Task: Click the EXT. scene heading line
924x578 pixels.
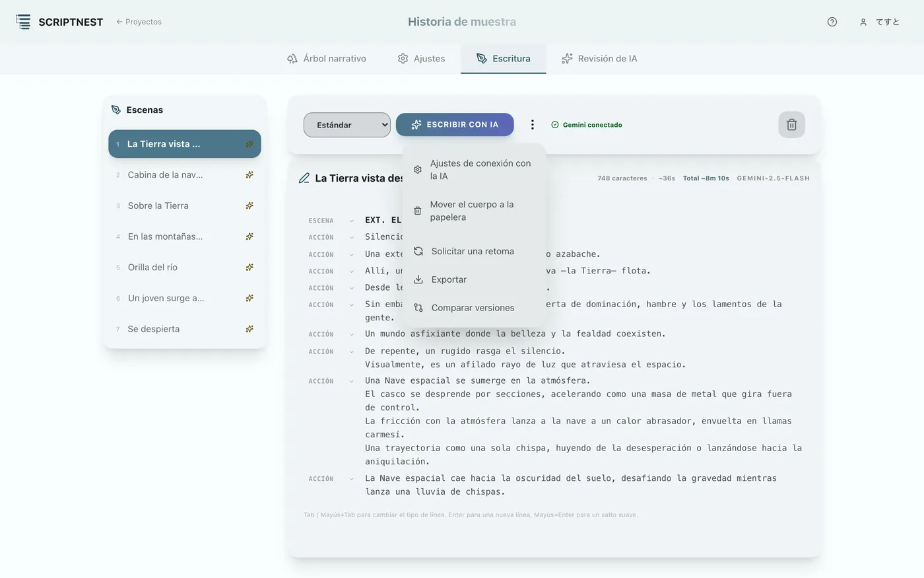Action: (383, 220)
